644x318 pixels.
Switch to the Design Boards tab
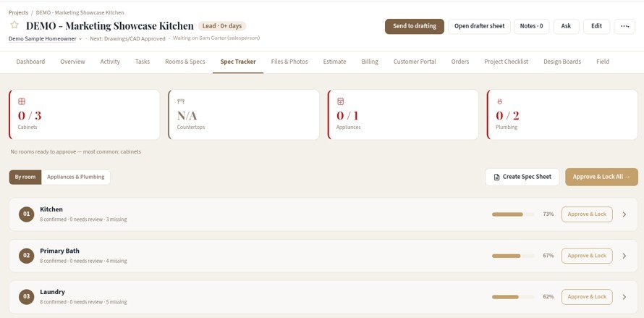pos(562,62)
